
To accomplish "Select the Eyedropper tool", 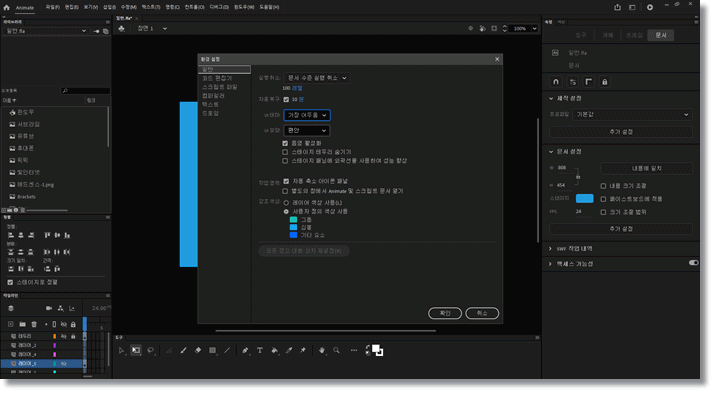I will [289, 351].
